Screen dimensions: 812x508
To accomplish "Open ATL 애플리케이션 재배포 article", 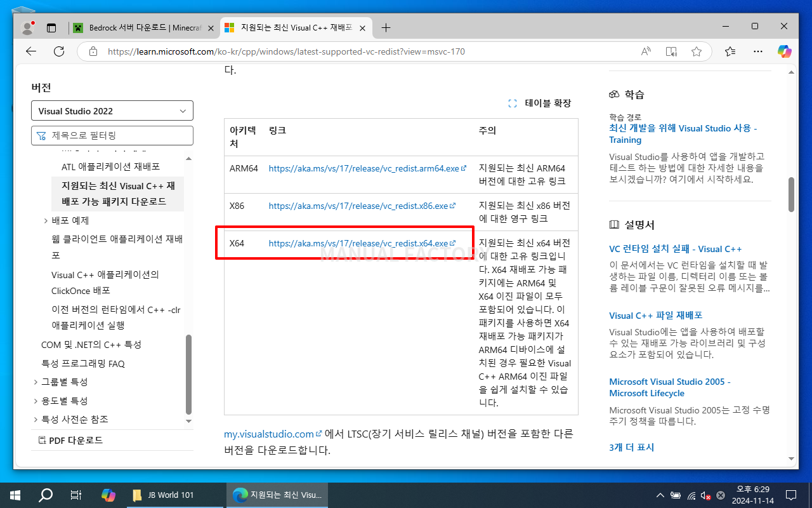I will [111, 166].
